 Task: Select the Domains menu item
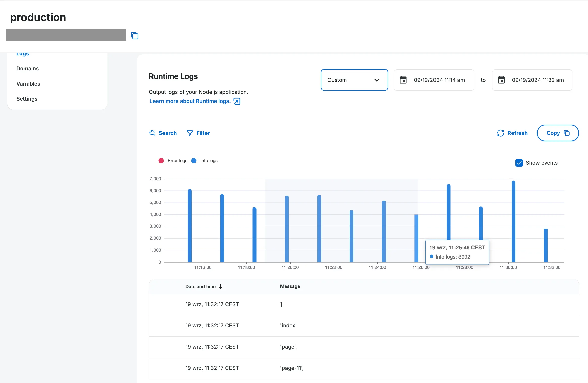(28, 68)
